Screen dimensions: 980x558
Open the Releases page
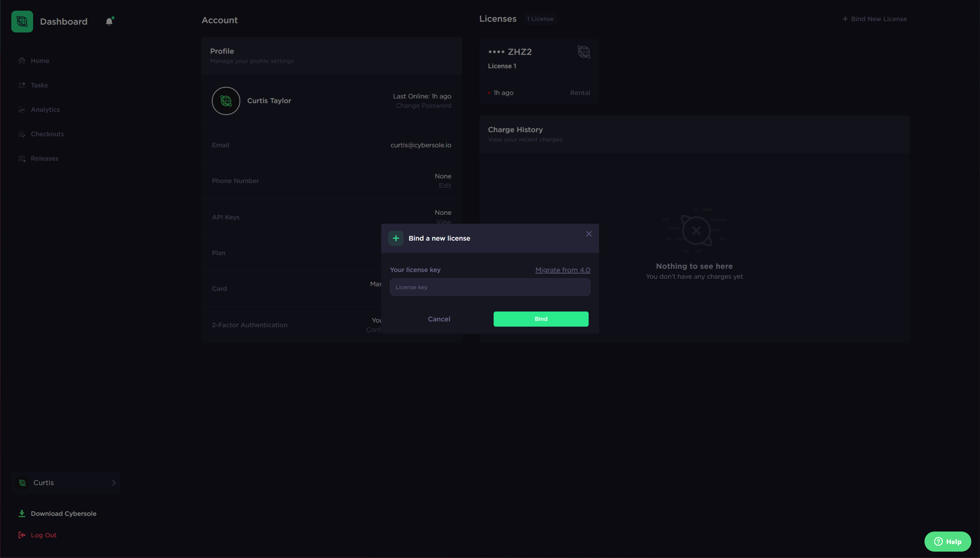[44, 158]
